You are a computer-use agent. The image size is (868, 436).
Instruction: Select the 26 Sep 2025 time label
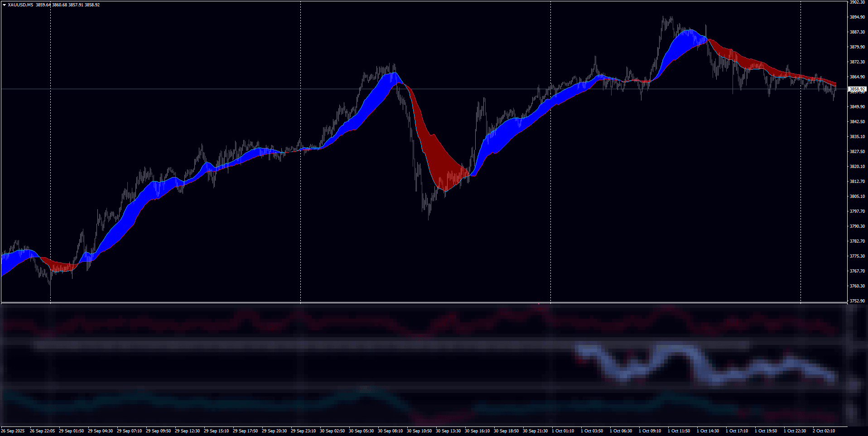13,431
